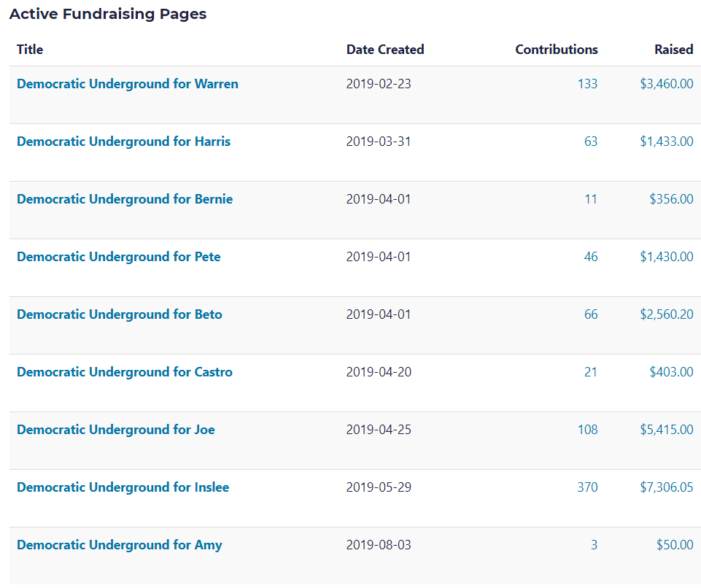Image resolution: width=701 pixels, height=588 pixels.
Task: Open Democratic Underground for Castro page
Action: 125,372
